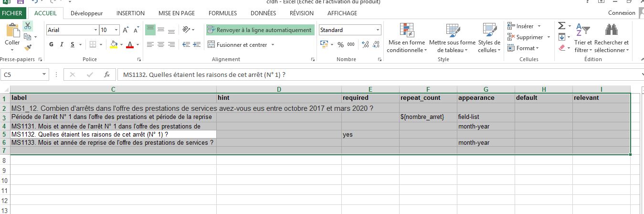Click the percent style icon
This screenshot has height=214, width=644.
340,44
